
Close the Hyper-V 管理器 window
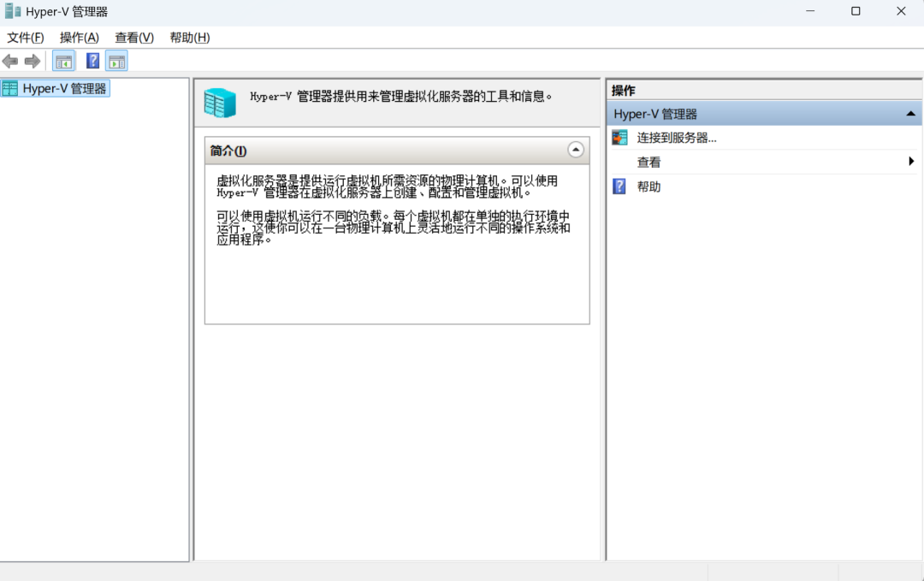point(901,11)
